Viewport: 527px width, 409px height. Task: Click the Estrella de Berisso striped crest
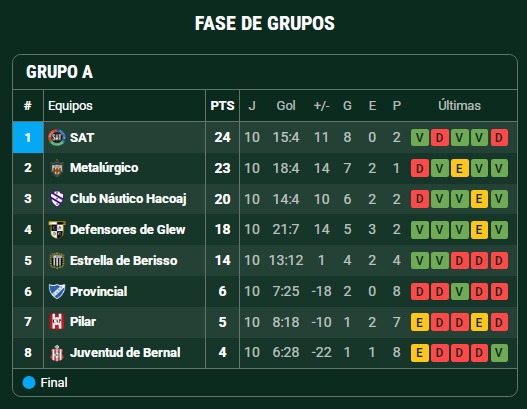(x=56, y=260)
